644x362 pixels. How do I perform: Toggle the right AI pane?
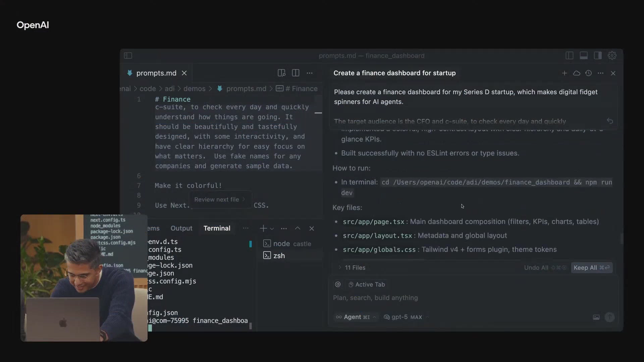[x=598, y=56]
